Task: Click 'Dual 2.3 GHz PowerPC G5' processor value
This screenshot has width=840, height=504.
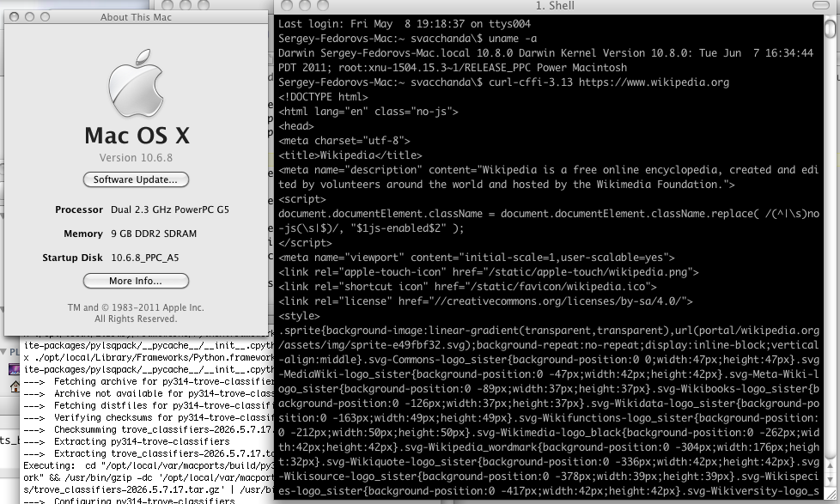Action: 170,209
